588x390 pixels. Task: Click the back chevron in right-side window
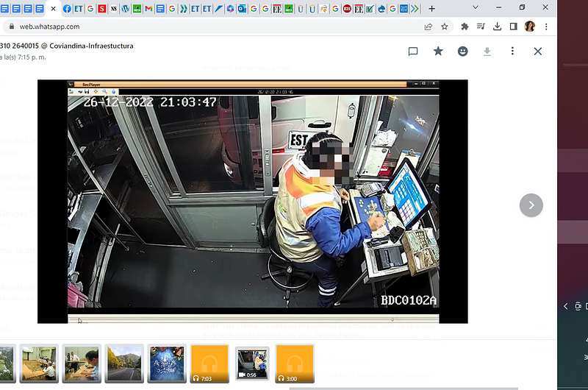point(565,306)
